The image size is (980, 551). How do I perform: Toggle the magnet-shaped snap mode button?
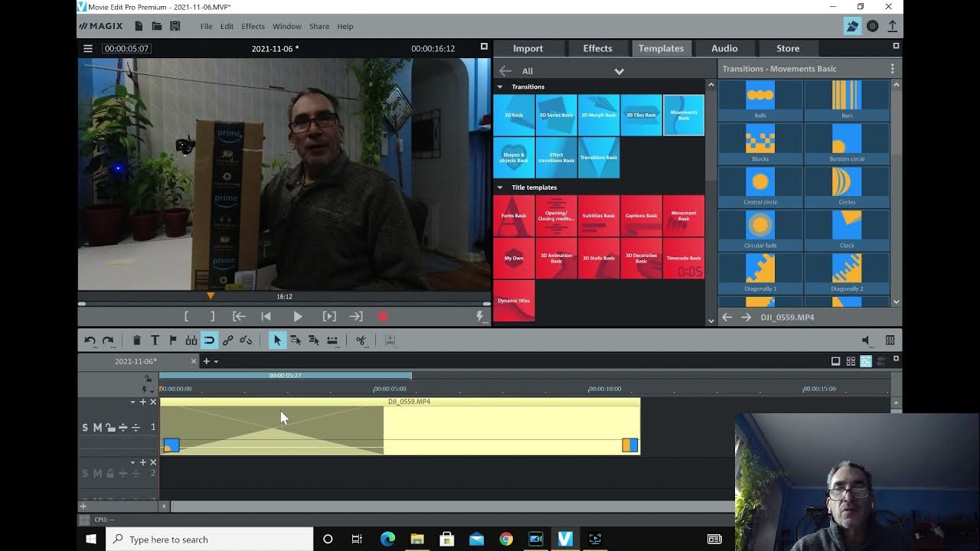[209, 341]
